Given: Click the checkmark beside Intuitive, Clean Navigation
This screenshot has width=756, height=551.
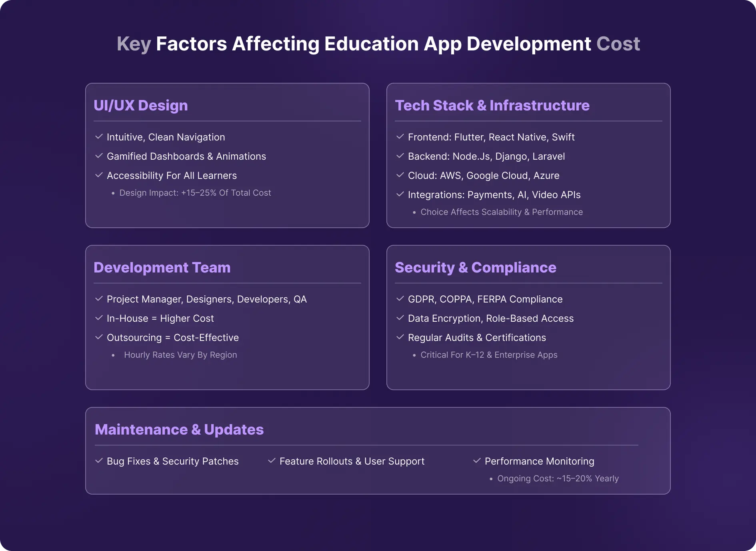Looking at the screenshot, I should pyautogui.click(x=99, y=137).
